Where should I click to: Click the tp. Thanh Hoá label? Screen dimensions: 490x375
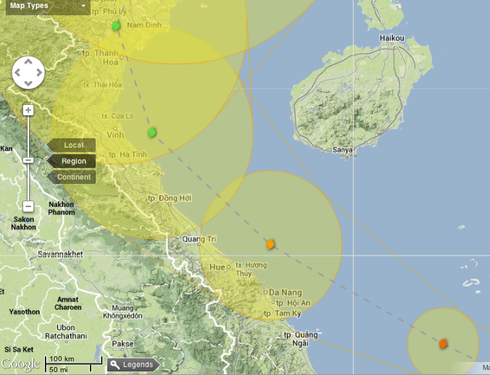(x=101, y=58)
